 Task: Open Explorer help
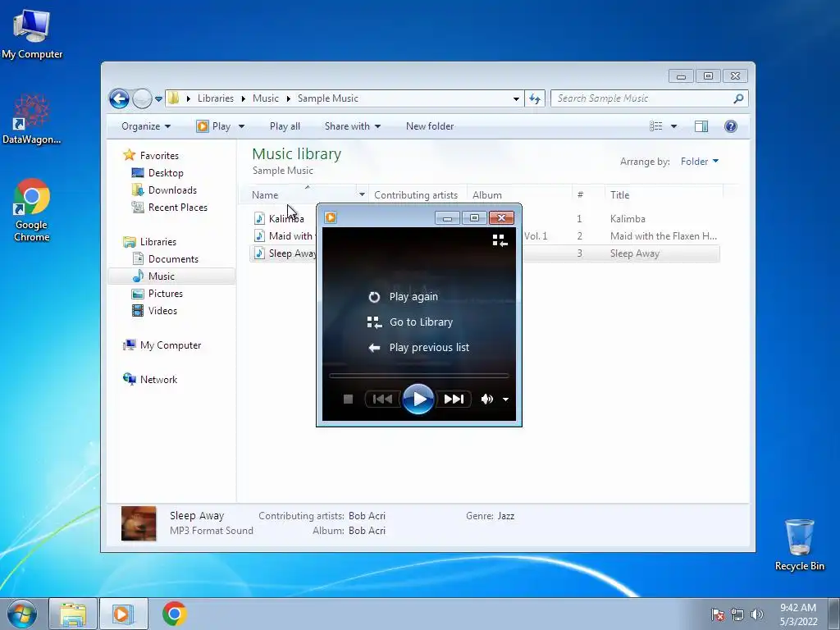[x=731, y=126]
